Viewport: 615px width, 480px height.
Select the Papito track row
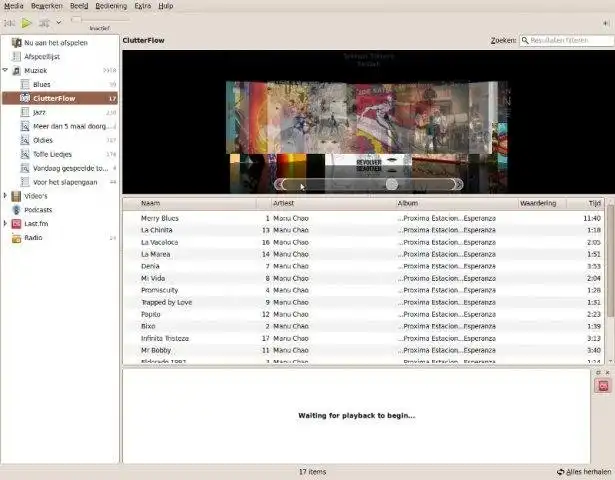pos(364,314)
